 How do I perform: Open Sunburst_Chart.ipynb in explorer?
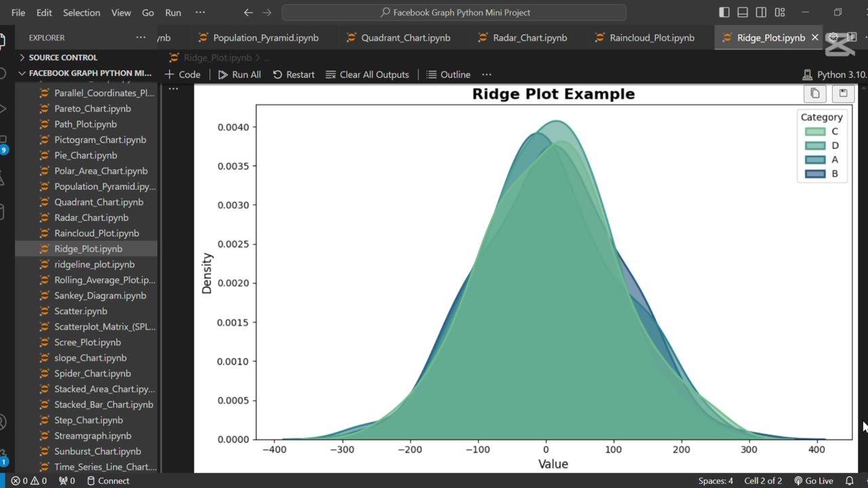[x=97, y=451]
